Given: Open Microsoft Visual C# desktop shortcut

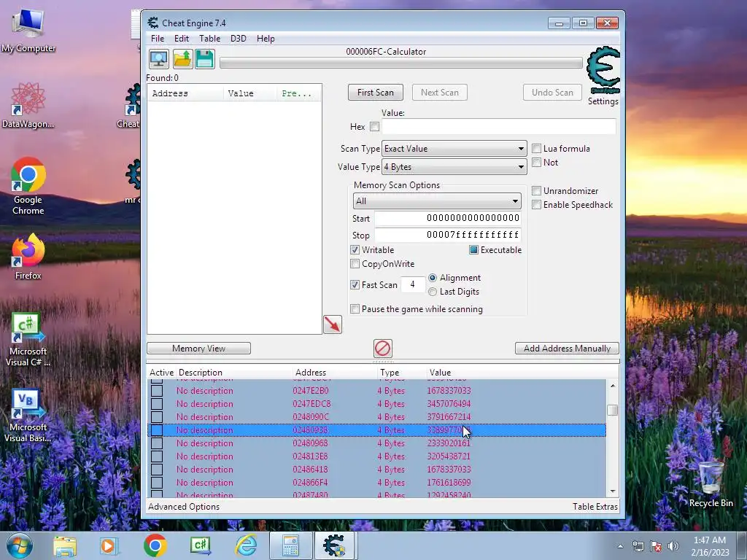Looking at the screenshot, I should tap(28, 340).
